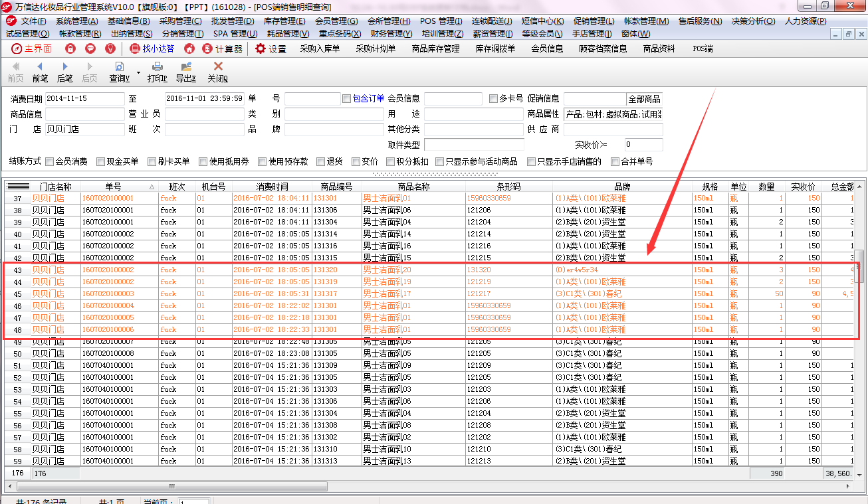Viewport: 868px width, 504px height.
Task: Open the 采购管理(C) menu
Action: (180, 21)
